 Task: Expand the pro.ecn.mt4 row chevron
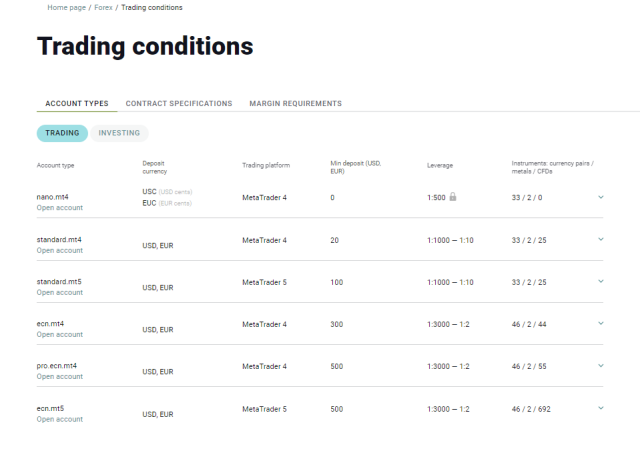[x=601, y=366]
